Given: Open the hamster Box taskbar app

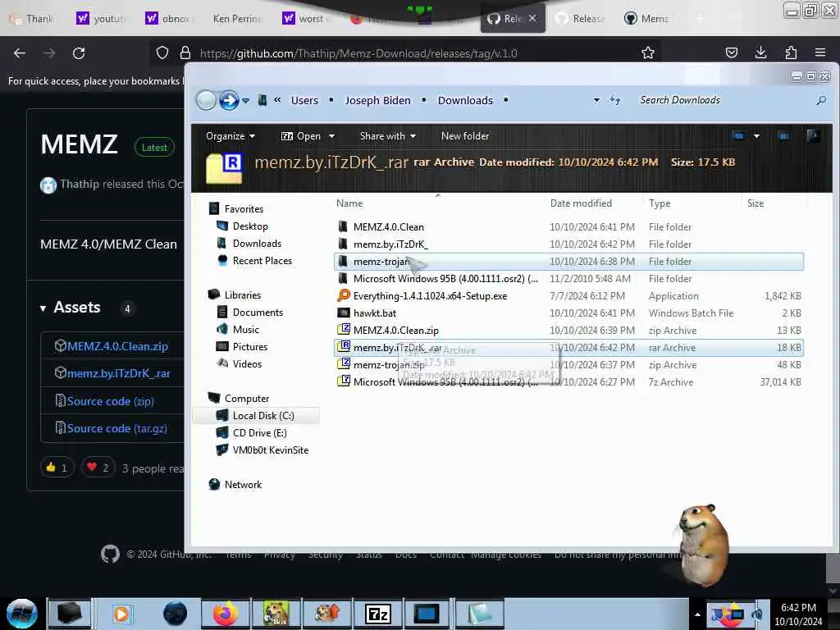Looking at the screenshot, I should (276, 614).
